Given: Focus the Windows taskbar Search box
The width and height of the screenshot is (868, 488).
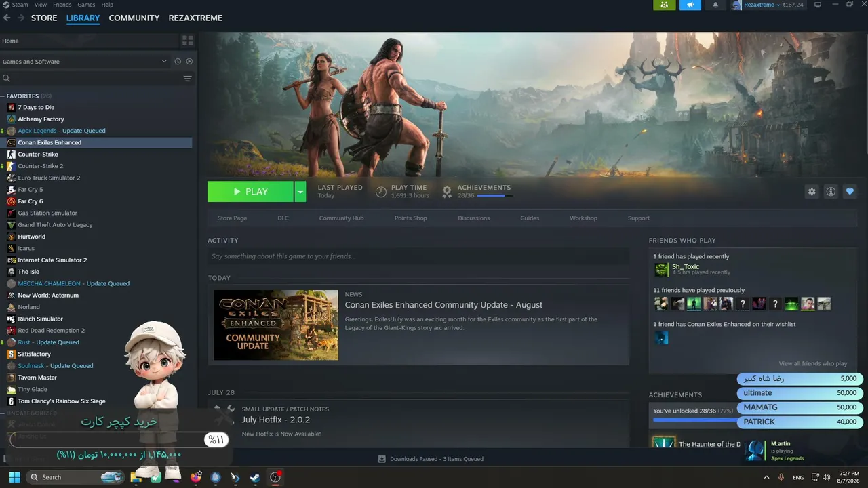Looking at the screenshot, I should (76, 477).
